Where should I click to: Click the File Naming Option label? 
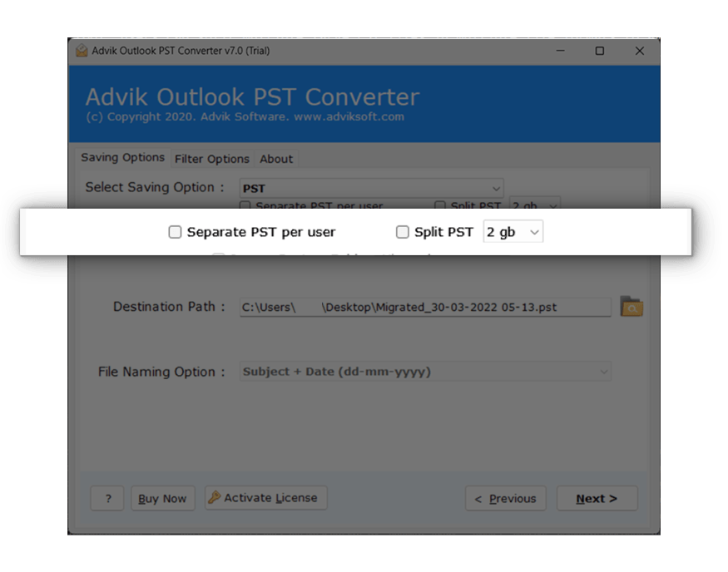coord(161,372)
